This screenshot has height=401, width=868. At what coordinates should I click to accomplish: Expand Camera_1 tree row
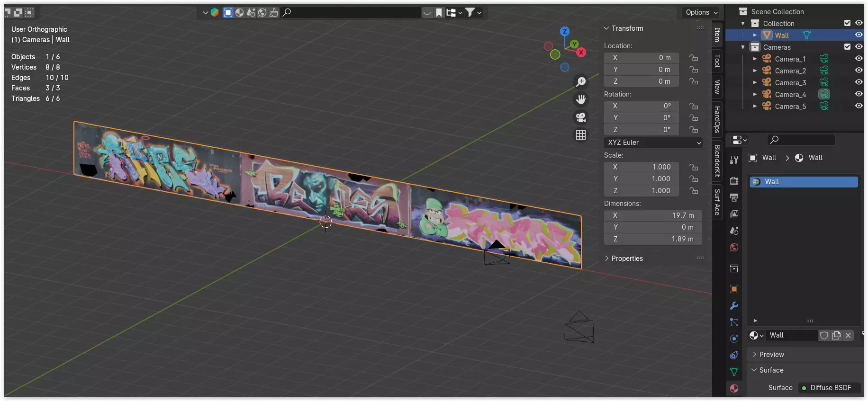(755, 59)
